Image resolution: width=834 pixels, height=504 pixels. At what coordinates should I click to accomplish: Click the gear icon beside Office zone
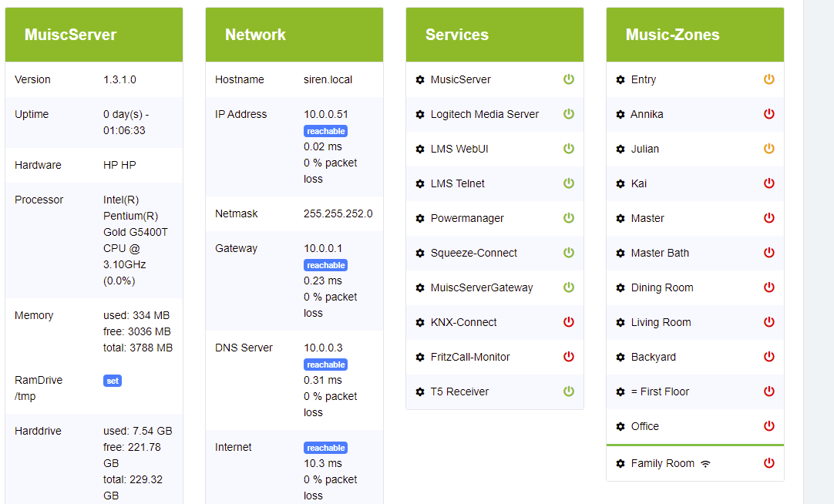coord(620,426)
